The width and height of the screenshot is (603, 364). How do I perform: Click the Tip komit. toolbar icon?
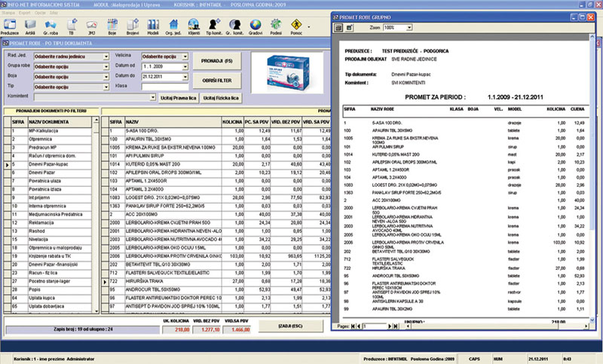click(x=214, y=27)
